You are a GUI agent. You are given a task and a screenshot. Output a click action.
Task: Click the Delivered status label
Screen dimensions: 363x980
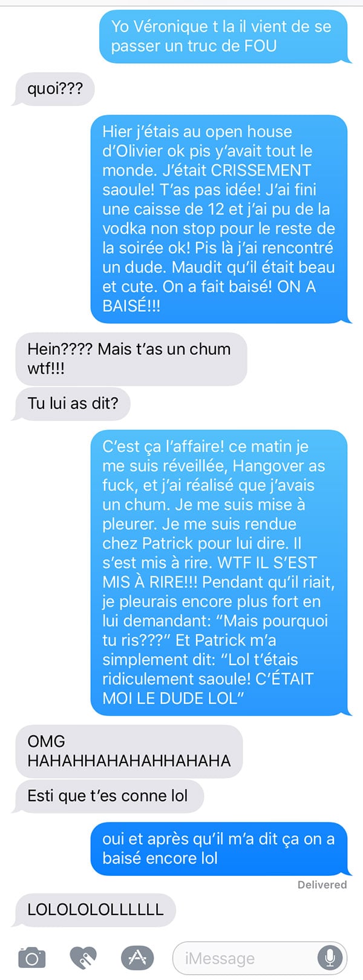coord(322,885)
